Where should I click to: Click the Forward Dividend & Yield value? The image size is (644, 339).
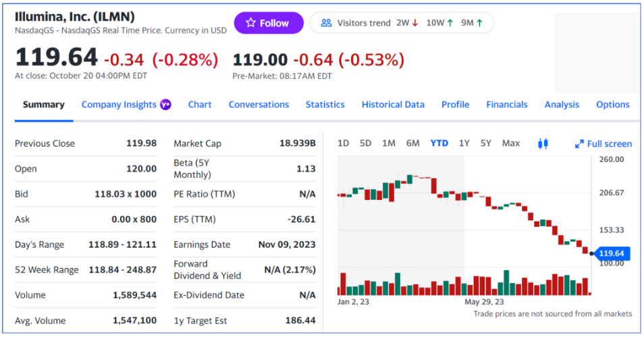pyautogui.click(x=290, y=270)
